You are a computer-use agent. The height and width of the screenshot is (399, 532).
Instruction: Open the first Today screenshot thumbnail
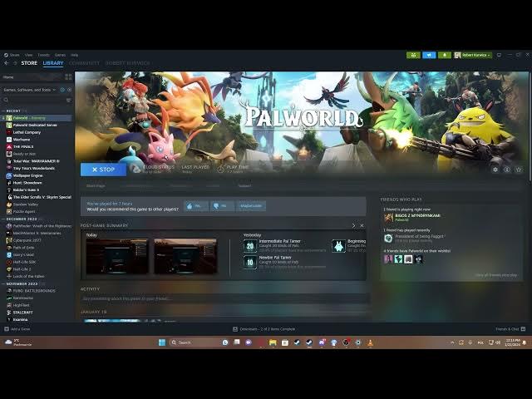[x=117, y=256]
